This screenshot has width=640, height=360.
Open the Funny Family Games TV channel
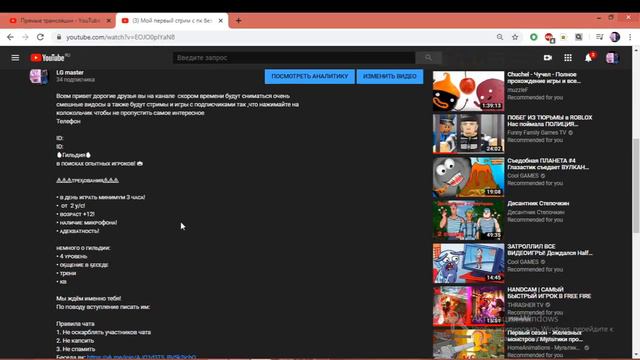pyautogui.click(x=536, y=133)
